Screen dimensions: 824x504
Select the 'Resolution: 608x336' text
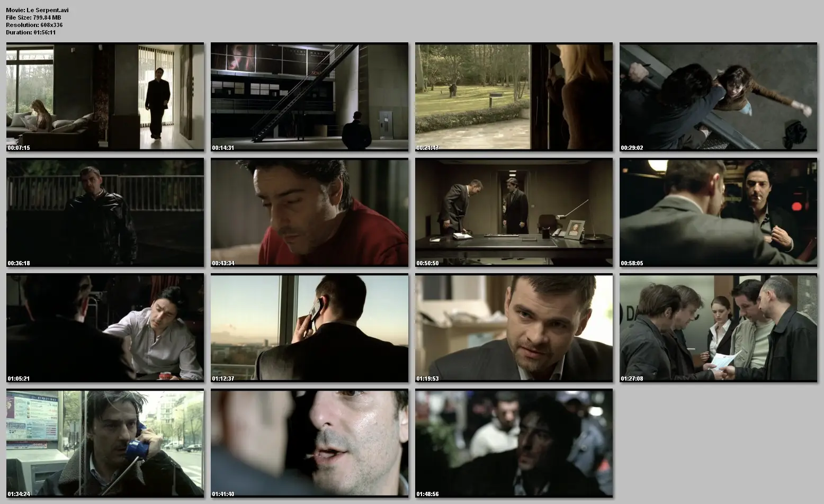34,25
